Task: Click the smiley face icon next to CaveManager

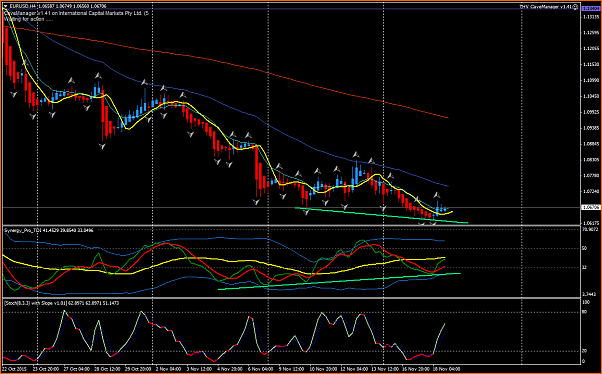Action: tap(575, 7)
